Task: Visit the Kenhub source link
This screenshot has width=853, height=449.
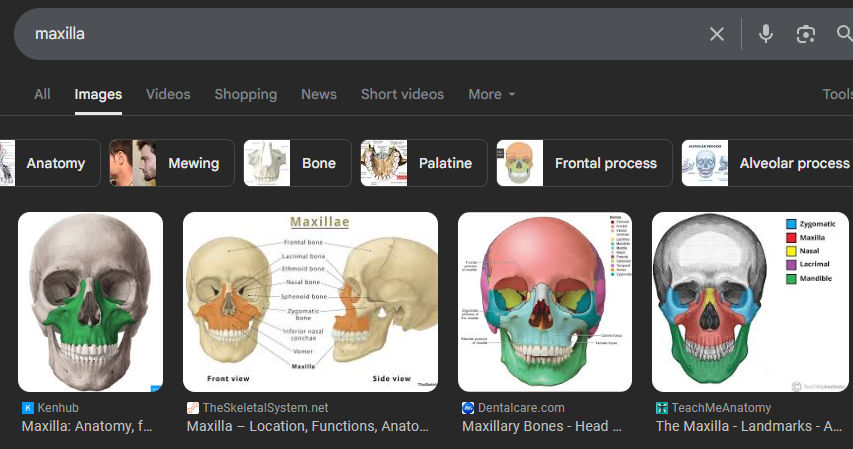Action: coord(58,408)
